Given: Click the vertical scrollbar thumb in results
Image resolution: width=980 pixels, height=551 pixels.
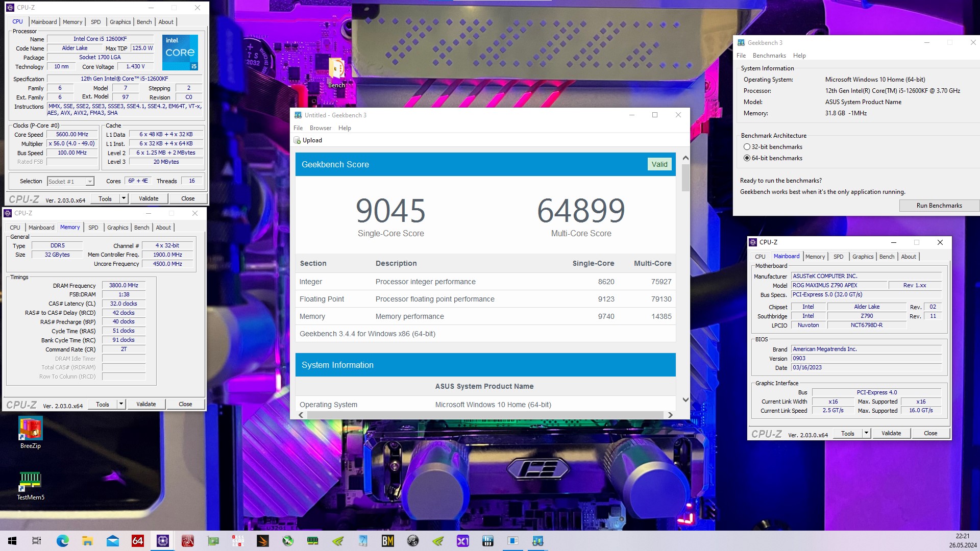Looking at the screenshot, I should pos(685,178).
